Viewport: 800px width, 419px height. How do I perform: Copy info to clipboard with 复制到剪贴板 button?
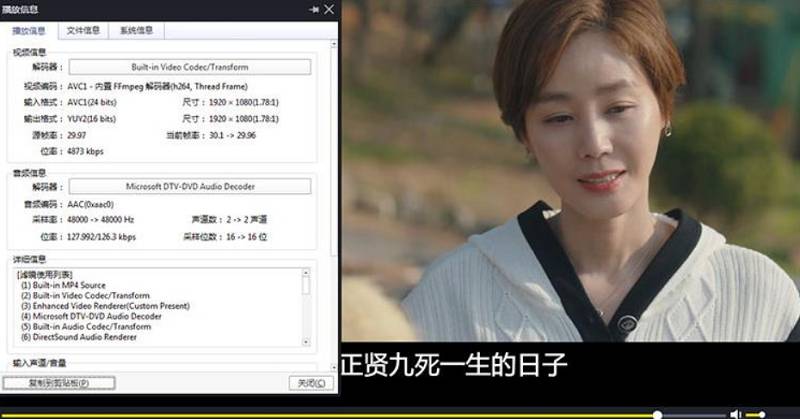pyautogui.click(x=59, y=383)
